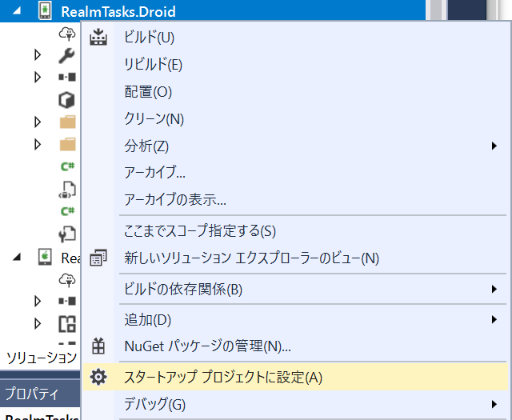This screenshot has height=420, width=512.
Task: Click the vertical scrollbar beside RealmTasks.Droid
Action: pyautogui.click(x=436, y=10)
